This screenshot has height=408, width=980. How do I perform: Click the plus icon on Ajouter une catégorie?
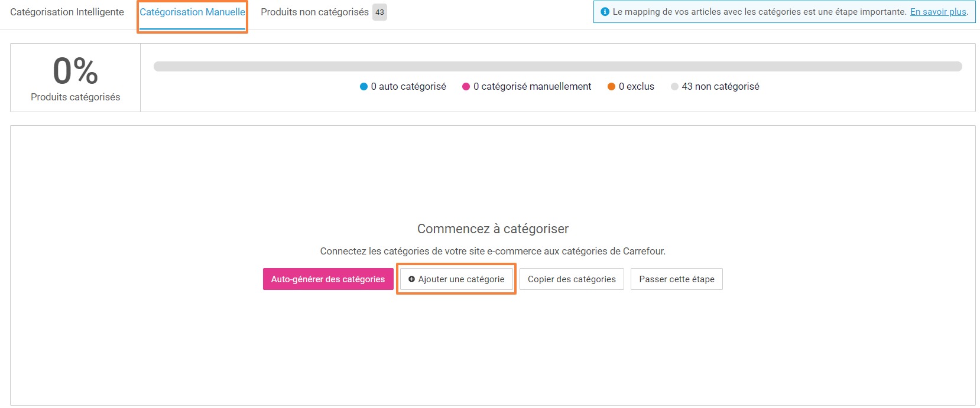[x=411, y=279]
